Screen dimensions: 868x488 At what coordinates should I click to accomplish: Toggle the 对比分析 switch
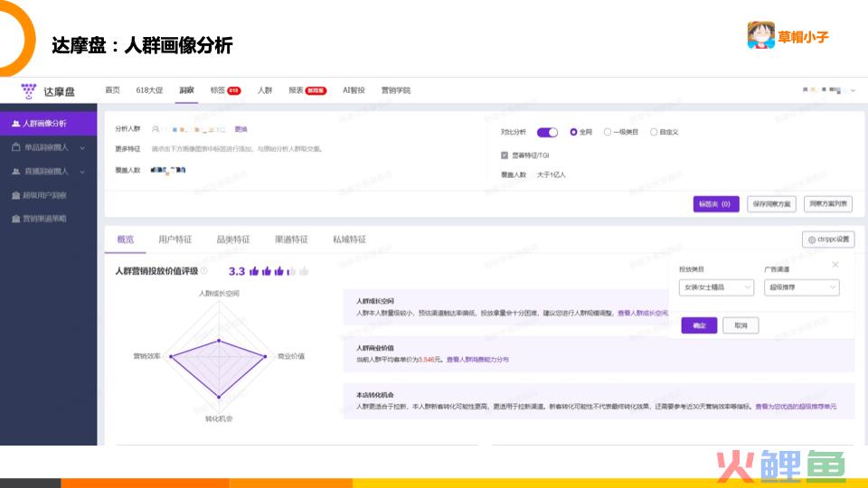click(x=547, y=132)
